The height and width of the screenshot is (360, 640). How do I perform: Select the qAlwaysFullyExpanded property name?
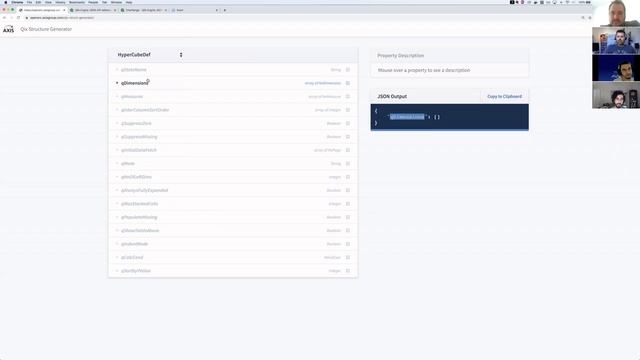click(144, 190)
